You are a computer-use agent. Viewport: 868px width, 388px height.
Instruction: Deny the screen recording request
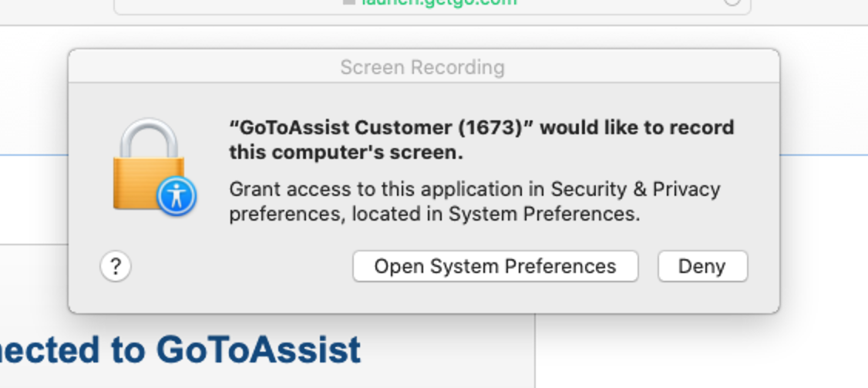(x=702, y=267)
